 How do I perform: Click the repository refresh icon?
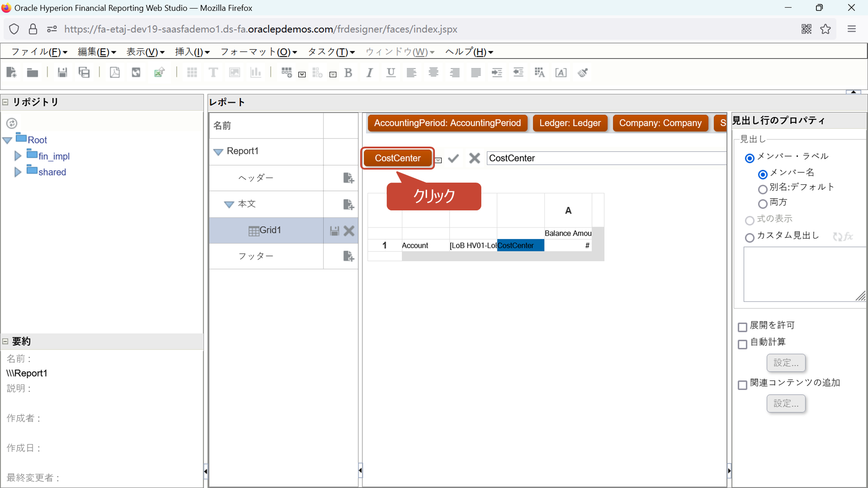[12, 123]
